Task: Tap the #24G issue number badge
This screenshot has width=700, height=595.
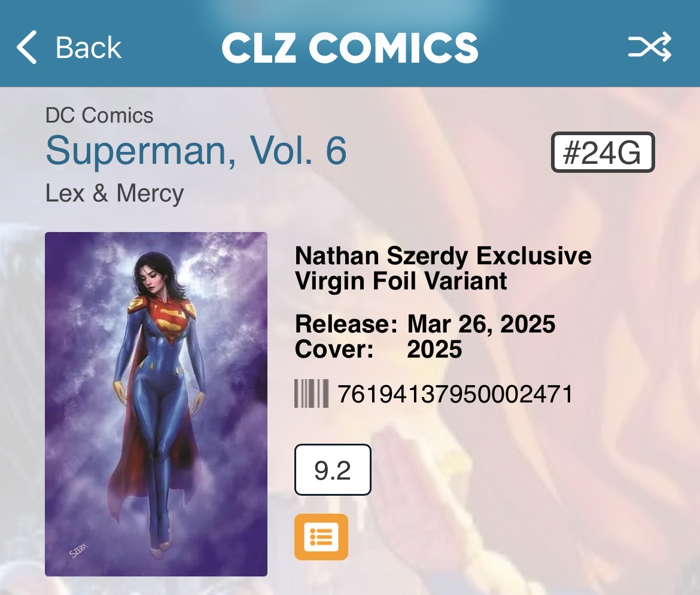Action: 602,152
